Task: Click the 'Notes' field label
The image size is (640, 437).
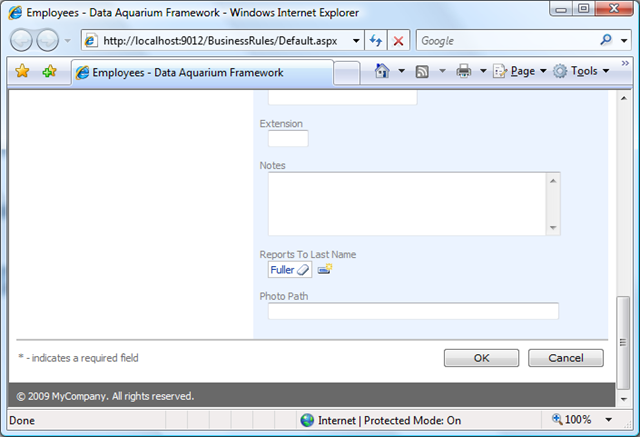Action: 273,166
